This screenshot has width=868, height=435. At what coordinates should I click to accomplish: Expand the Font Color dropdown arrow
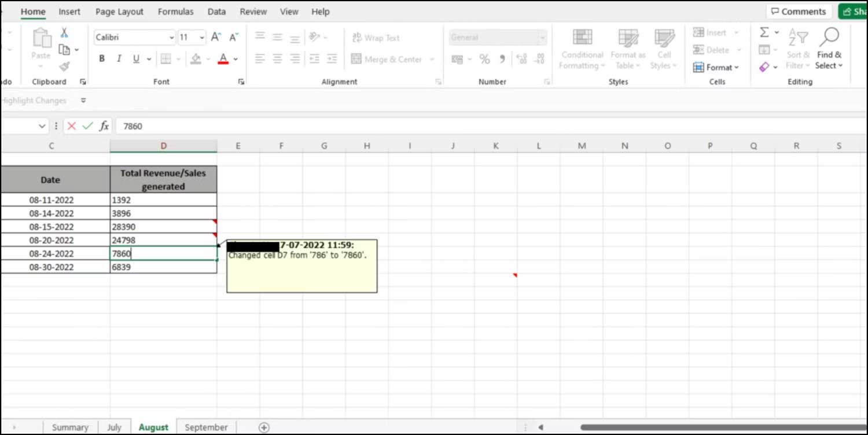pos(235,58)
